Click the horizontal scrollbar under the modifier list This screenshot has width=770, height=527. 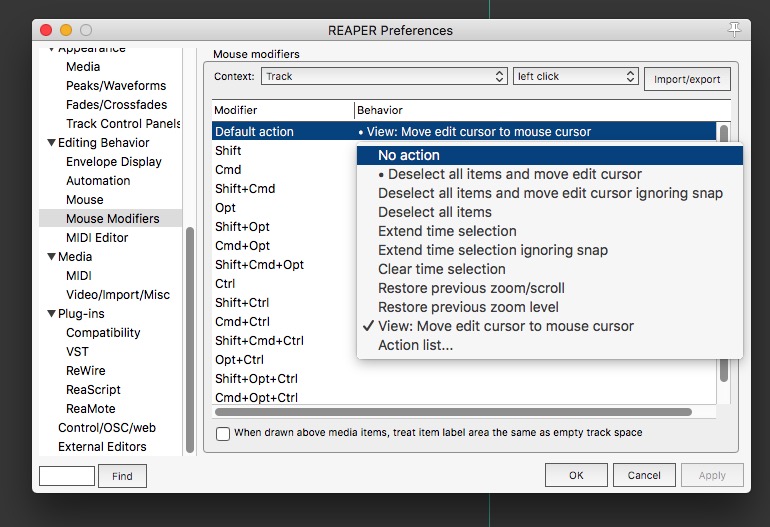coord(452,411)
